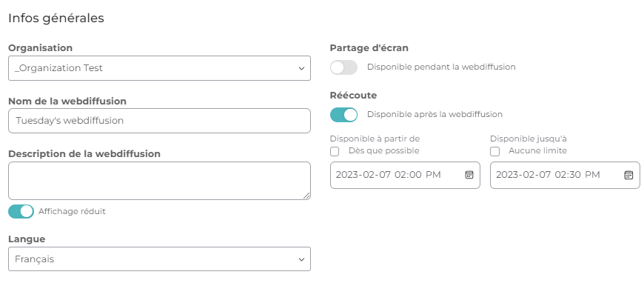Open calendar picker for Disponible jusqu'à
The image size is (644, 283).
coord(628,175)
